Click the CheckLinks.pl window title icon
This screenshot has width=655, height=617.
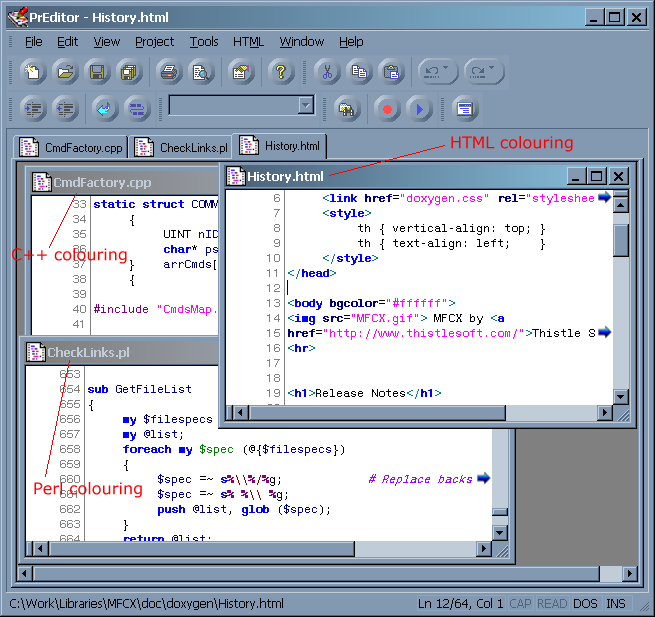pos(36,352)
